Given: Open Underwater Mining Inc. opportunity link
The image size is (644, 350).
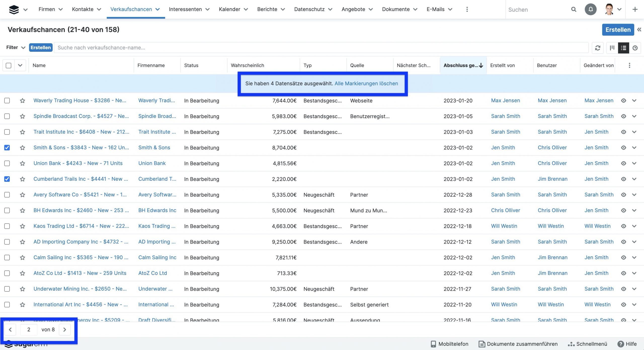Looking at the screenshot, I should point(80,289).
